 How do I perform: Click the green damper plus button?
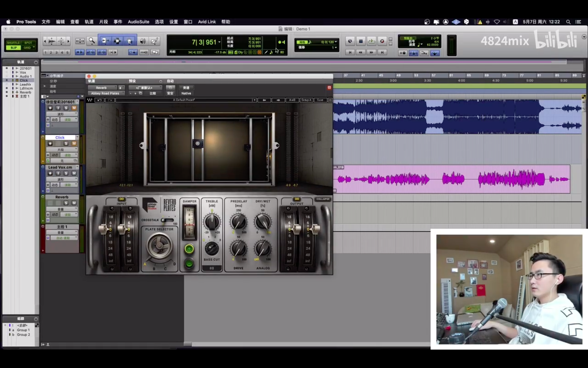pyautogui.click(x=189, y=249)
